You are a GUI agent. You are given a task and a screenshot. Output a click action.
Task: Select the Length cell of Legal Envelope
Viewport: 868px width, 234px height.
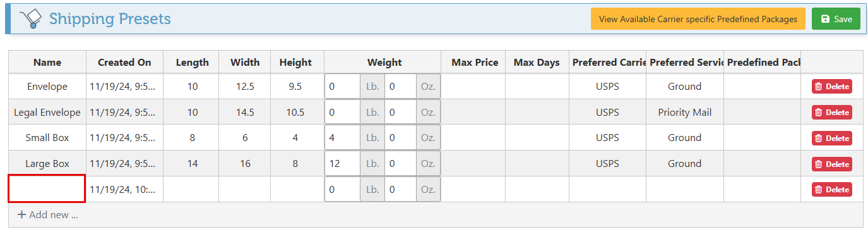(193, 112)
